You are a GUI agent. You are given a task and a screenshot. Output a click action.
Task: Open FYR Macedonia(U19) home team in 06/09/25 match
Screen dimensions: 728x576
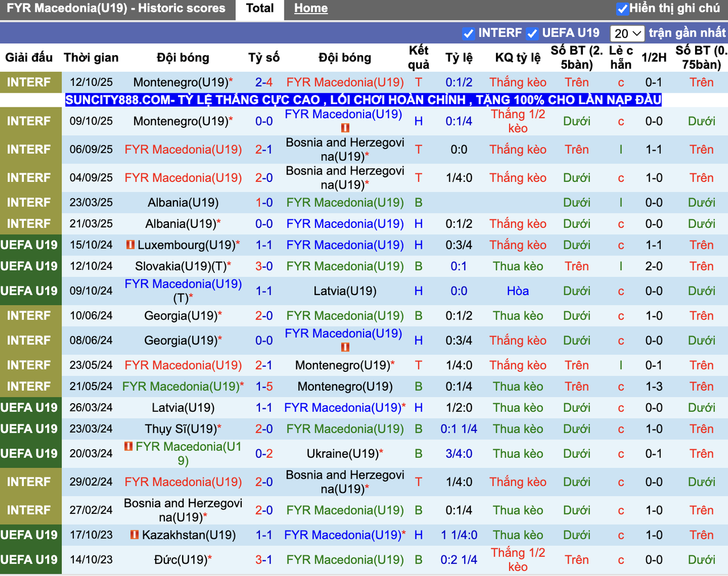(183, 150)
